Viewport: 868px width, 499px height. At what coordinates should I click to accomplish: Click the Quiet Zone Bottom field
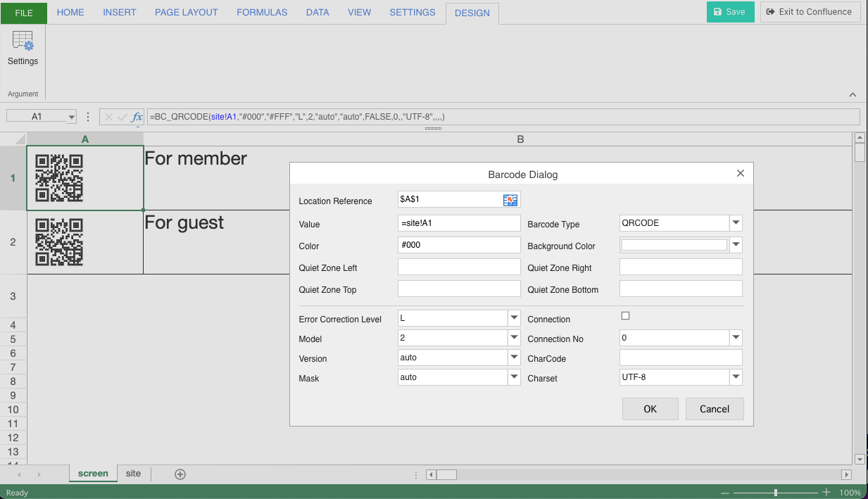(681, 289)
